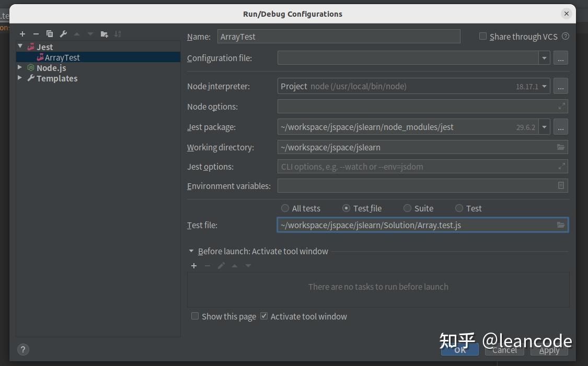Add a new configuration with plus icon

coord(22,34)
